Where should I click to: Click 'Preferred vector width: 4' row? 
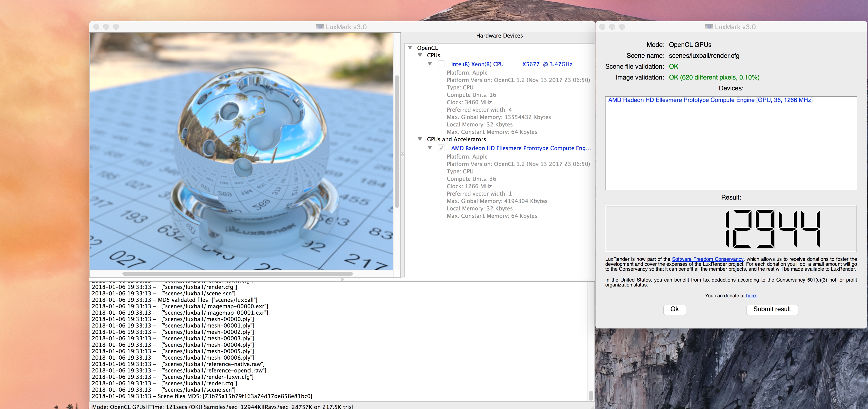[x=479, y=110]
